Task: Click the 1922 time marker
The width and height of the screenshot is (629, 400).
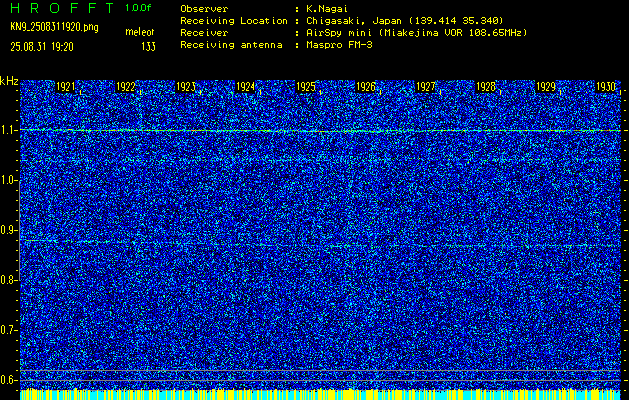Action: 126,87
